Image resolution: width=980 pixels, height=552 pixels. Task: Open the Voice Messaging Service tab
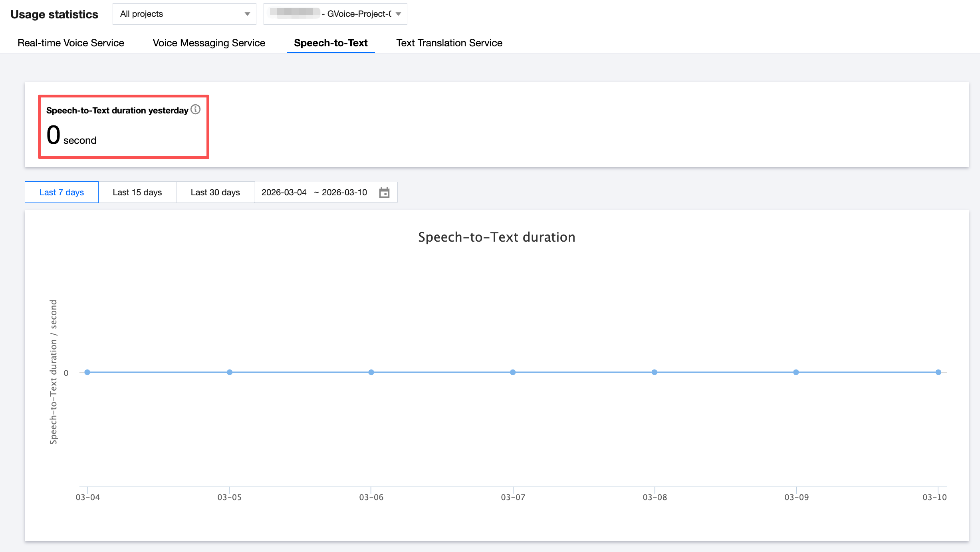coord(209,43)
